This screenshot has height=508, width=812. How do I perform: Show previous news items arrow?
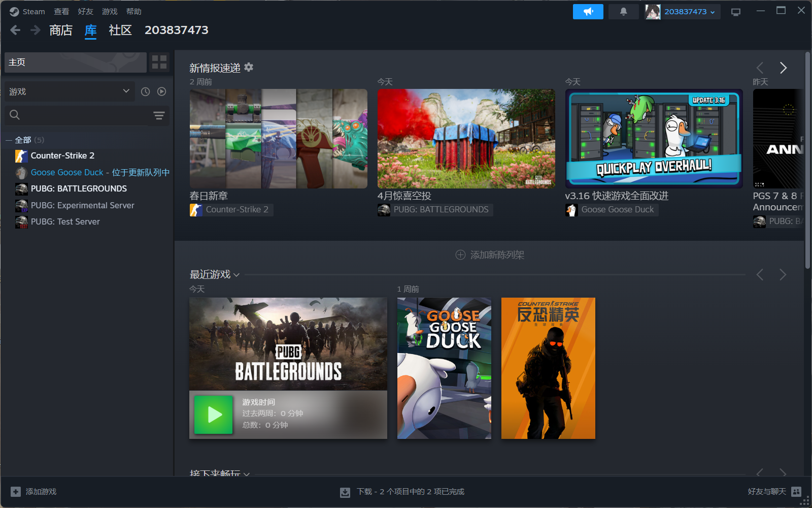[x=760, y=68]
